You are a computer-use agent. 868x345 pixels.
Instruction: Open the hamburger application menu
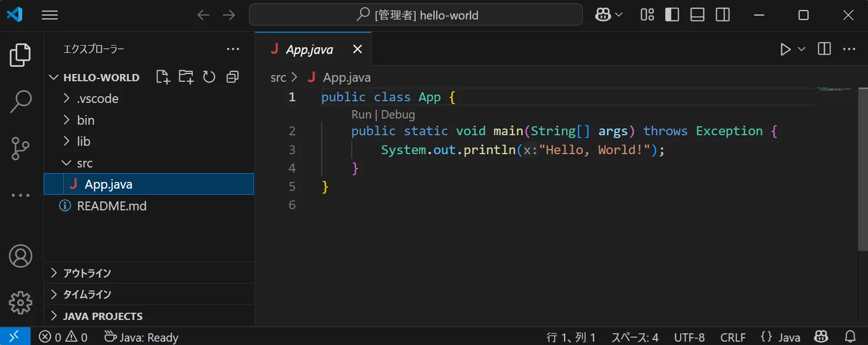[x=50, y=15]
